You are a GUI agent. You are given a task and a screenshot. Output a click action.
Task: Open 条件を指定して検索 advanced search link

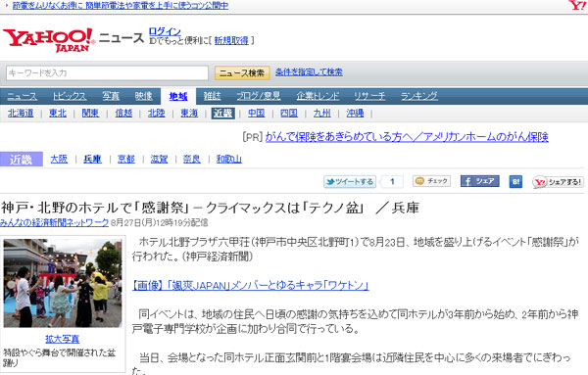pyautogui.click(x=309, y=71)
